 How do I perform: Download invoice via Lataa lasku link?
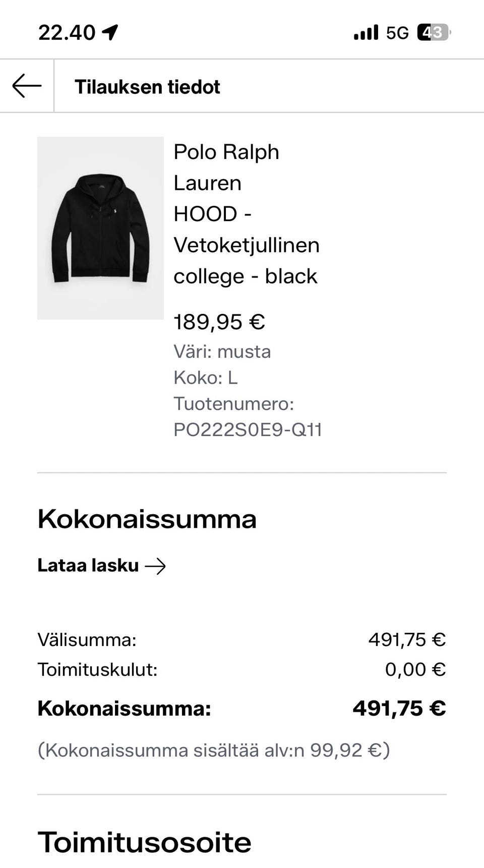tap(88, 566)
